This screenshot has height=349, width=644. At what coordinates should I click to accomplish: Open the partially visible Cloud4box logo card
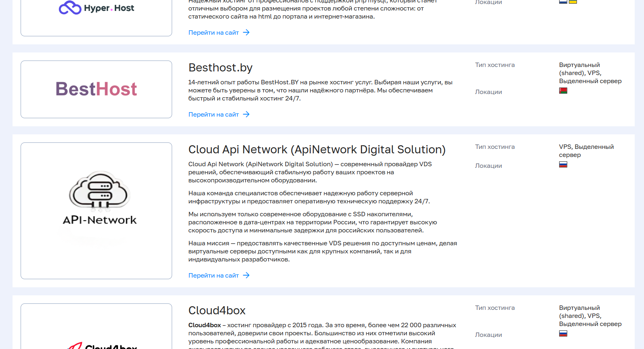[96, 326]
